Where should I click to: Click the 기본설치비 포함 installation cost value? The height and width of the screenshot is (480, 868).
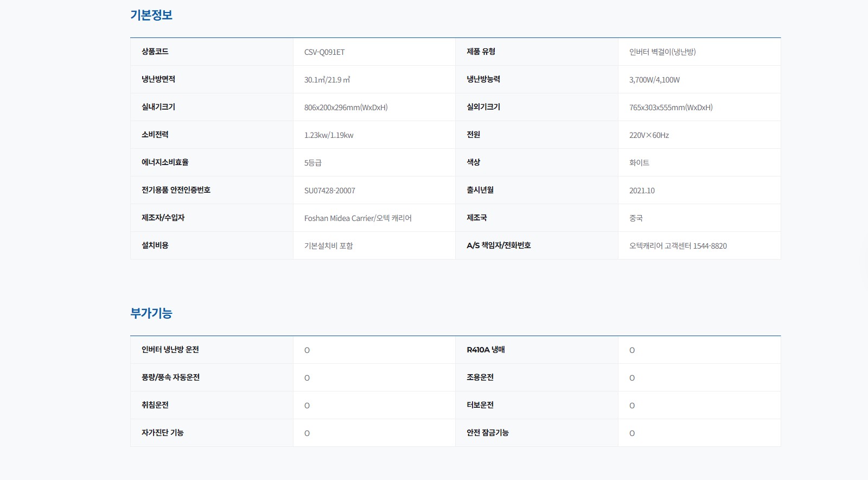[328, 246]
